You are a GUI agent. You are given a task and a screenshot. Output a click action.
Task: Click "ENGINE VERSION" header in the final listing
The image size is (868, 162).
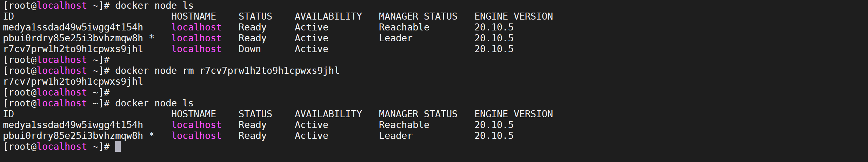point(513,114)
